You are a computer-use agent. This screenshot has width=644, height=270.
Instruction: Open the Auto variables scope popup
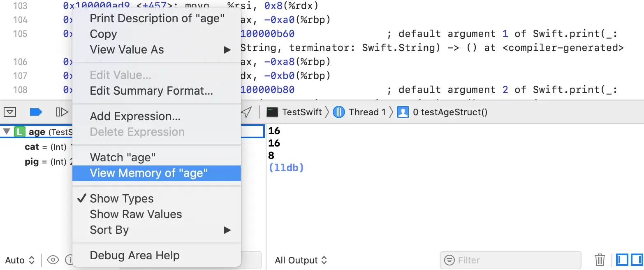[20, 260]
